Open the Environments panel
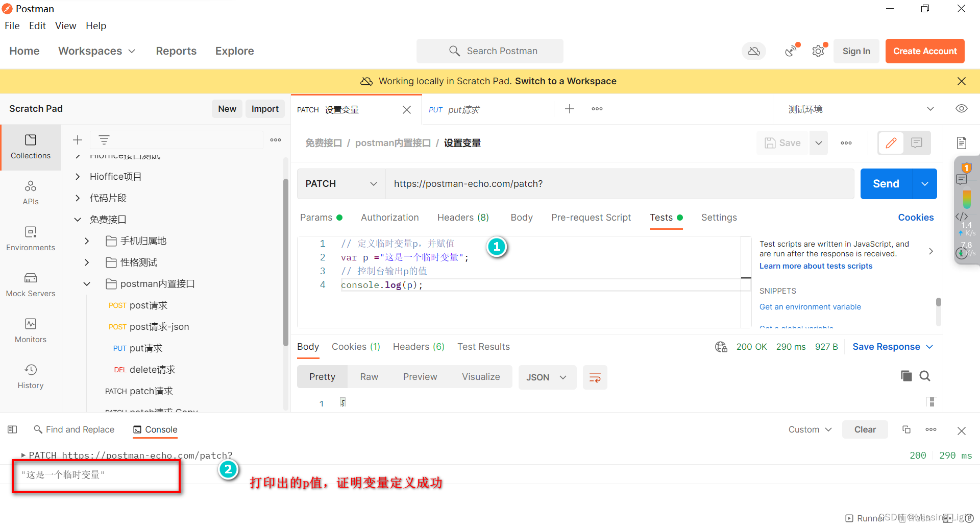This screenshot has height=527, width=980. [x=31, y=238]
